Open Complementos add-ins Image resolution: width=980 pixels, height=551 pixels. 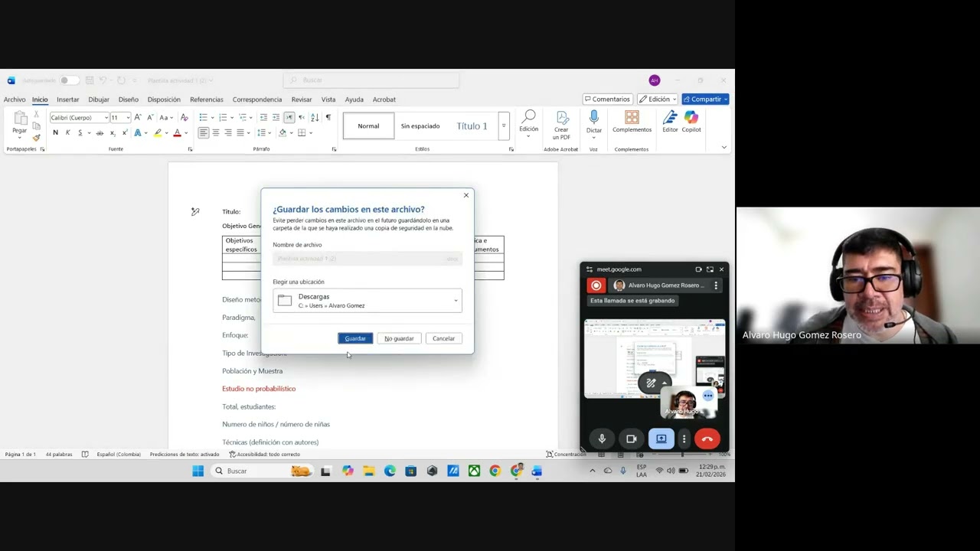pos(632,122)
